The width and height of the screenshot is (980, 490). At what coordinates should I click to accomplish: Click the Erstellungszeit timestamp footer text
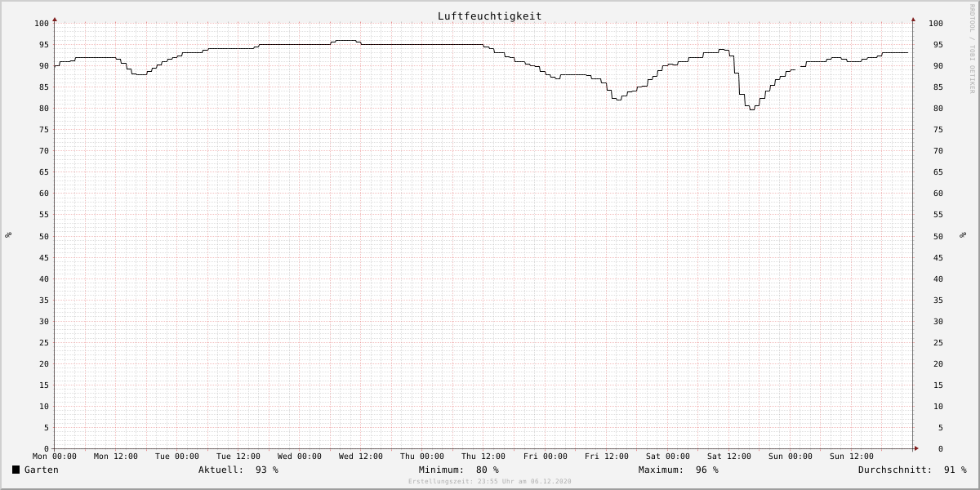click(490, 481)
